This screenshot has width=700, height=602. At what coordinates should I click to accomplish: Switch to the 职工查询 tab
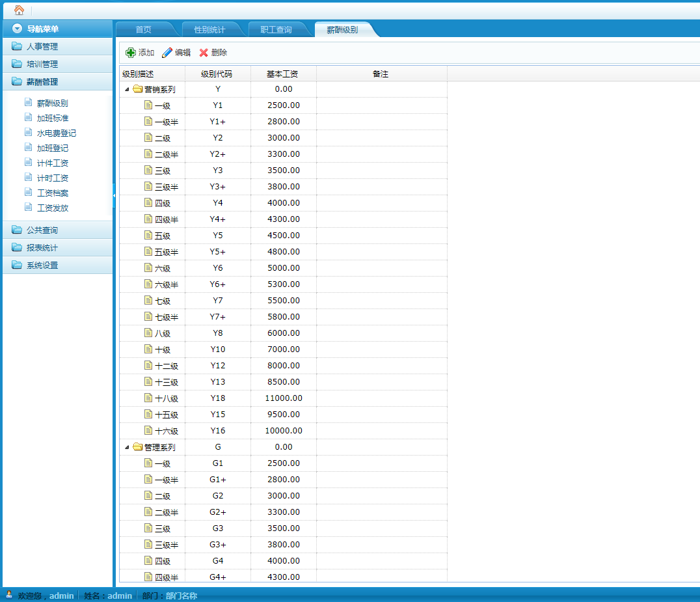click(276, 29)
